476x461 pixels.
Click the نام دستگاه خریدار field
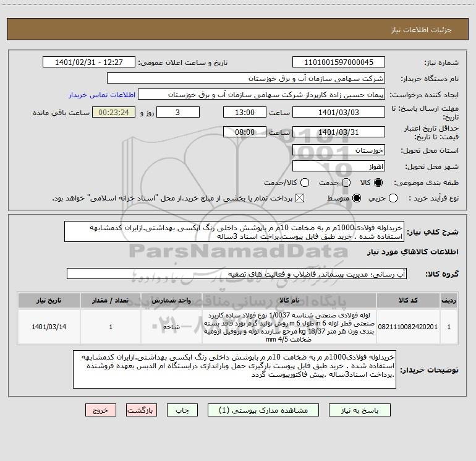(x=246, y=78)
